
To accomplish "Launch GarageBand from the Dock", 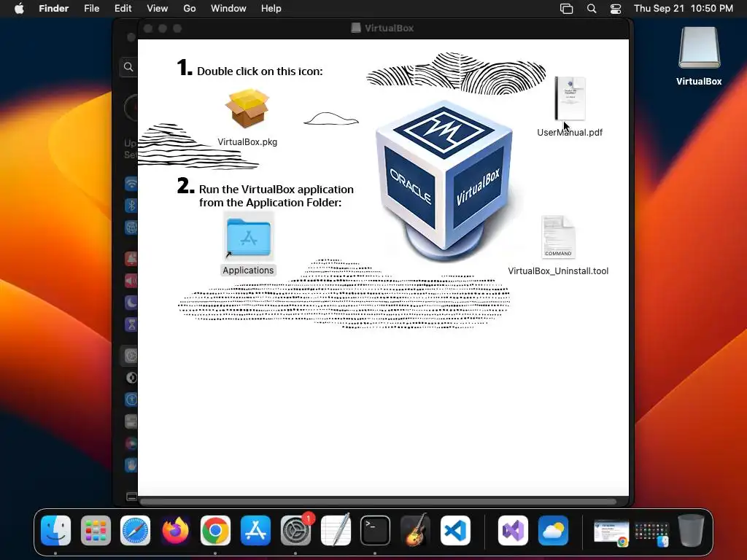I will (415, 531).
